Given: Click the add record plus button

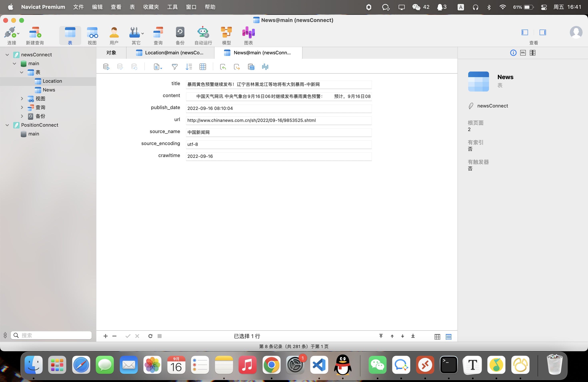Looking at the screenshot, I should [x=105, y=336].
